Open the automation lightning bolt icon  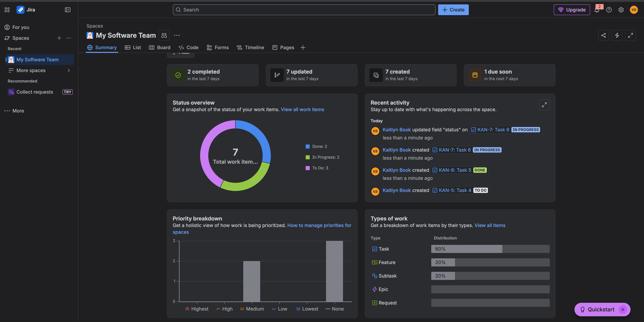pyautogui.click(x=617, y=35)
